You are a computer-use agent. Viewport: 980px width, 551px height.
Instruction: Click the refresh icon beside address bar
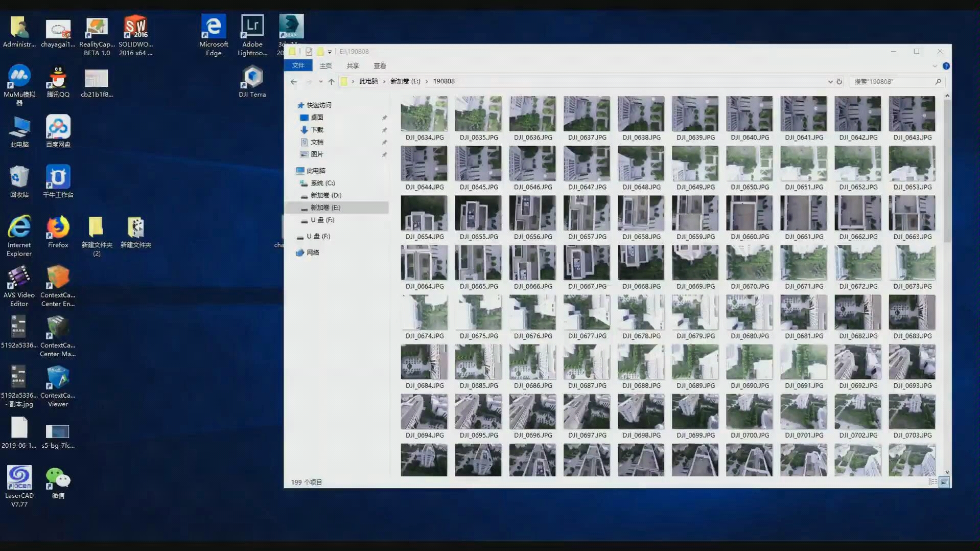point(839,81)
